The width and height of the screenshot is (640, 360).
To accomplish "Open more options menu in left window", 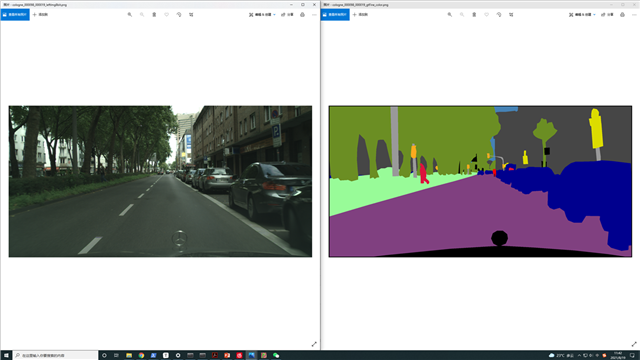I will point(314,15).
